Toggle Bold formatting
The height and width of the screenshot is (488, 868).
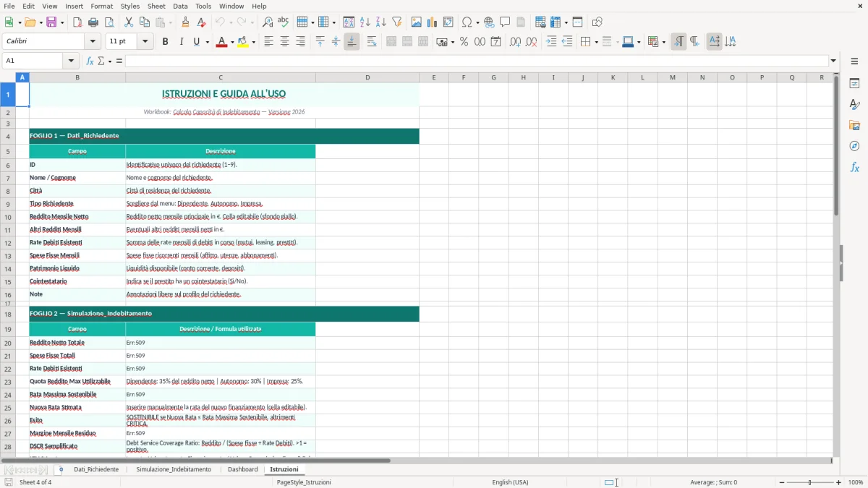[165, 42]
